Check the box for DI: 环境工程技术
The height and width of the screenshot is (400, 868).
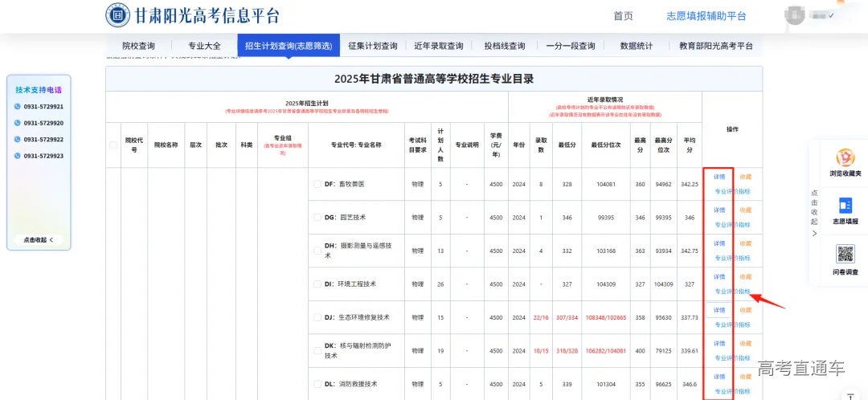(317, 284)
